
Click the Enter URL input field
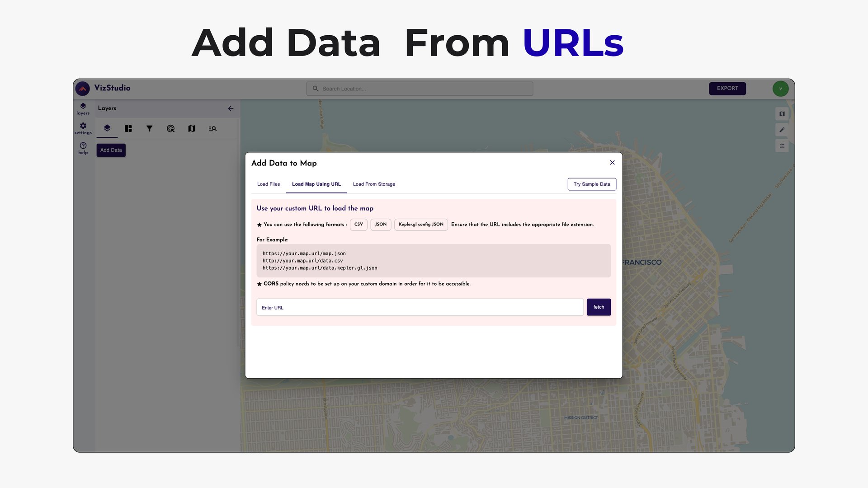pyautogui.click(x=420, y=307)
